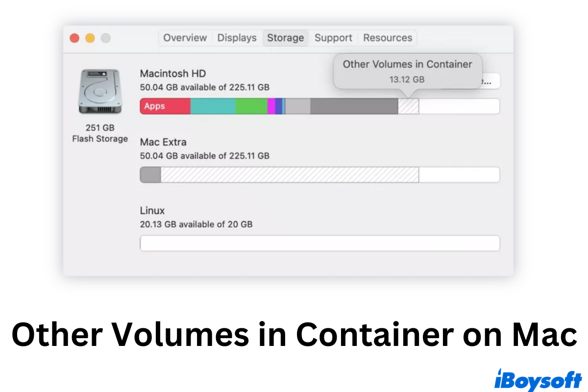Click the flash storage hard drive icon
This screenshot has height=392, width=588.
[99, 92]
